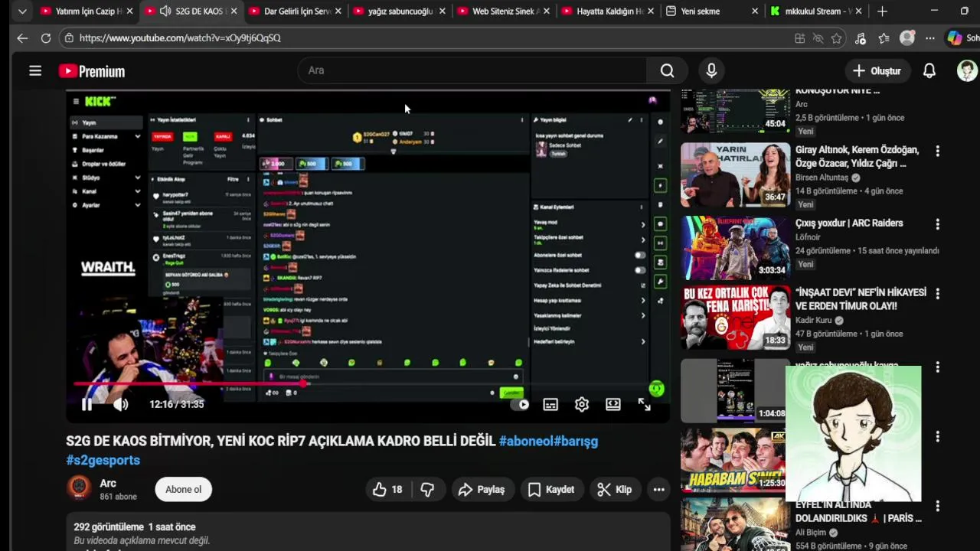980x551 pixels.
Task: Dislike the video with thumbs down
Action: tap(427, 490)
